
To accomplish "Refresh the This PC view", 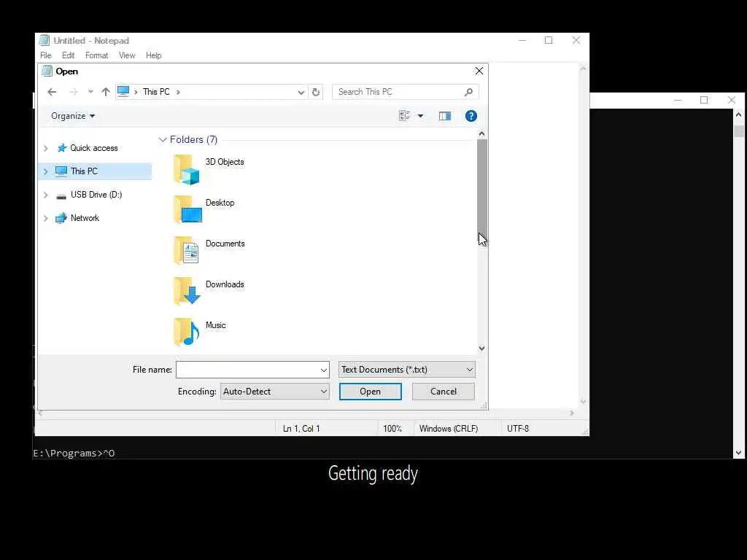I will pyautogui.click(x=316, y=92).
